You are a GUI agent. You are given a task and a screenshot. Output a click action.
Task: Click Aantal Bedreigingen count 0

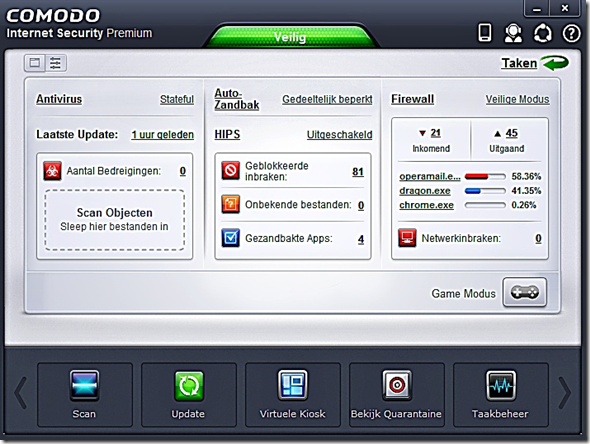click(x=182, y=171)
